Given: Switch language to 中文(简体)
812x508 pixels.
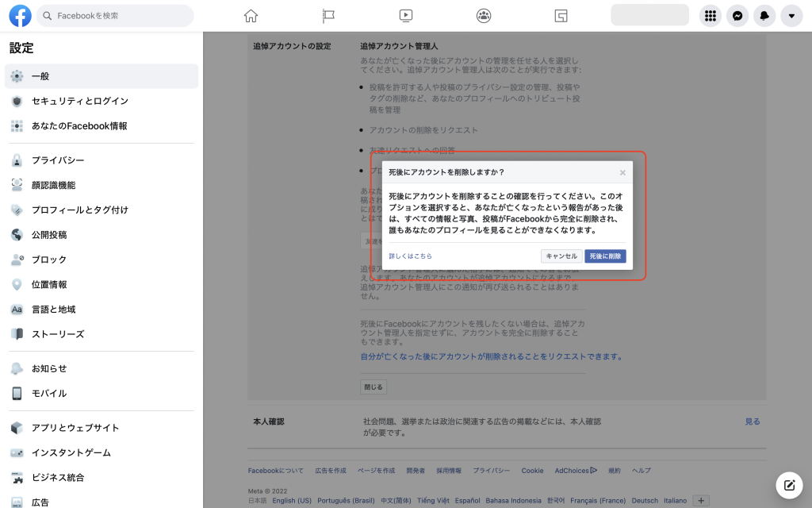Looking at the screenshot, I should 396,501.
